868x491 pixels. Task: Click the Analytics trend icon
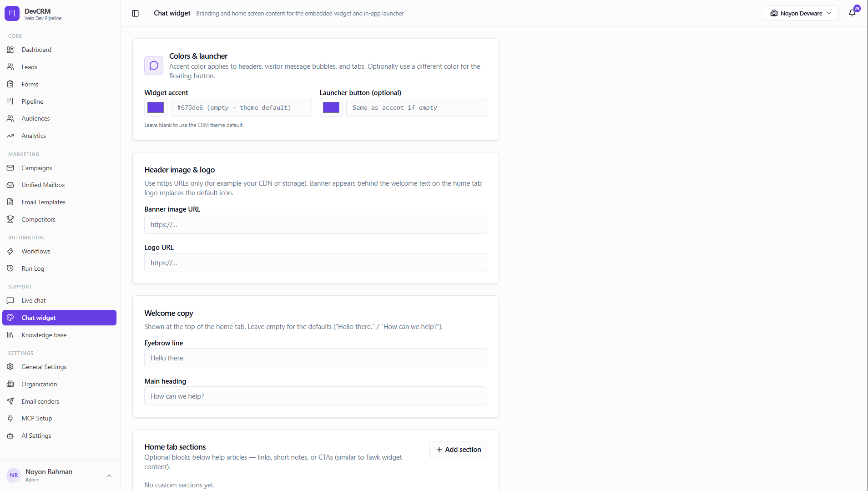[10, 136]
